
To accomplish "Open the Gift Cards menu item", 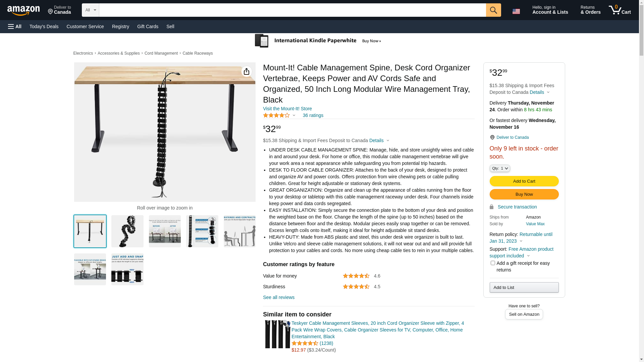I will 148,26.
